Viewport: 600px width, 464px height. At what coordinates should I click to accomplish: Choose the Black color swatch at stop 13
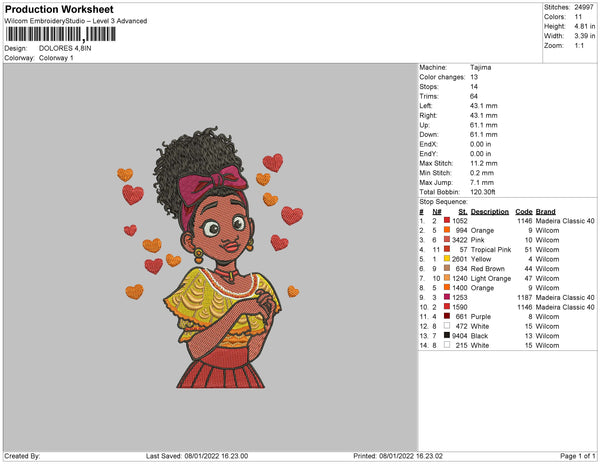(x=447, y=335)
